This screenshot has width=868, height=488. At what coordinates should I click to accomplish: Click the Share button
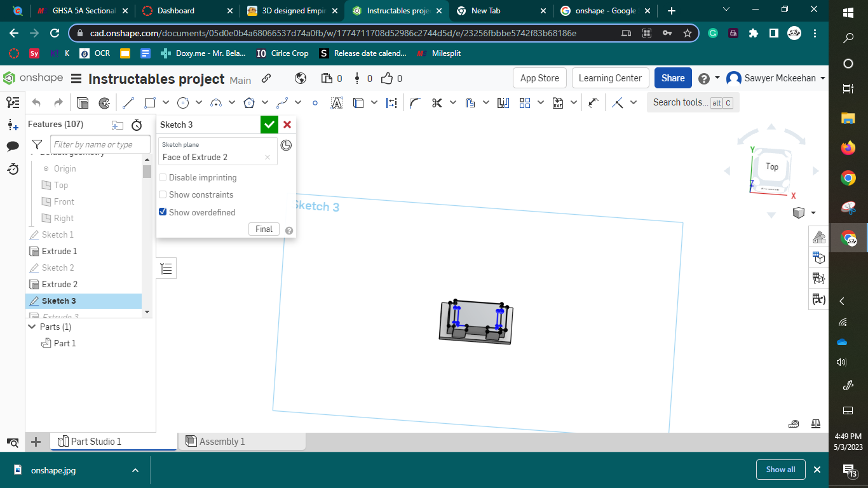(672, 78)
